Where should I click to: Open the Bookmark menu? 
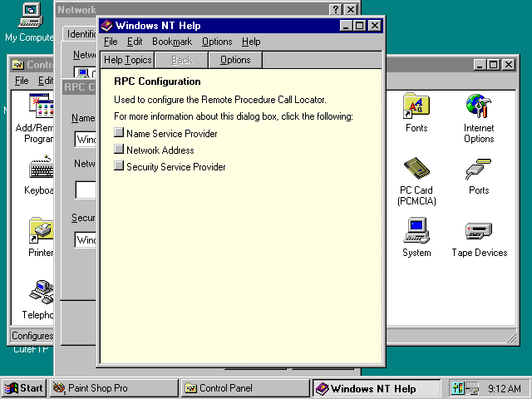[172, 42]
